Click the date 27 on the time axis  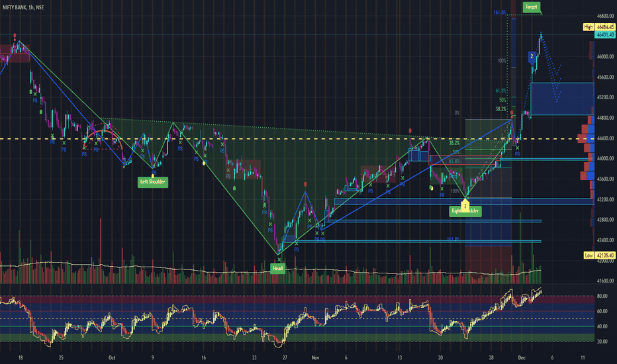click(x=285, y=357)
